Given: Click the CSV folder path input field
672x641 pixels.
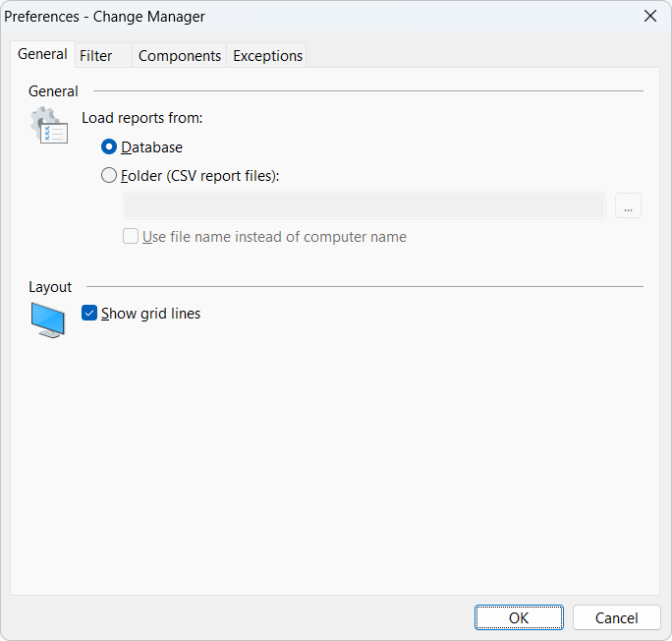Looking at the screenshot, I should (364, 205).
